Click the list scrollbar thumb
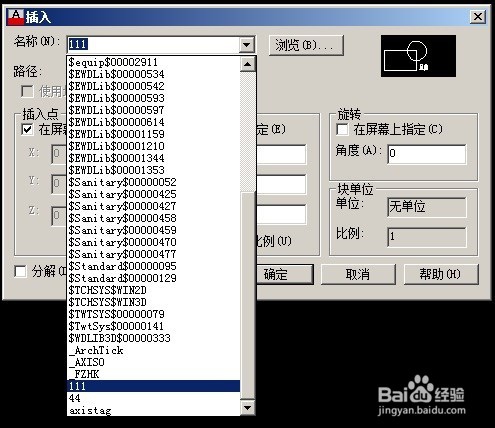495x428 pixels. click(x=248, y=296)
